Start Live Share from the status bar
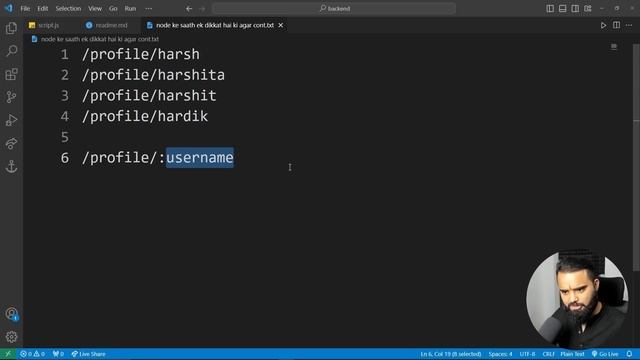This screenshot has height=360, width=640. coord(88,354)
